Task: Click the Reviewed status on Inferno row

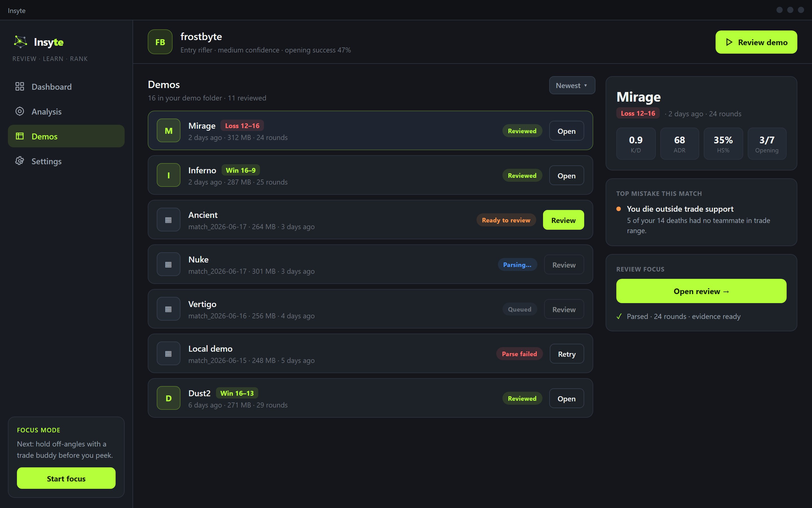Action: click(522, 175)
